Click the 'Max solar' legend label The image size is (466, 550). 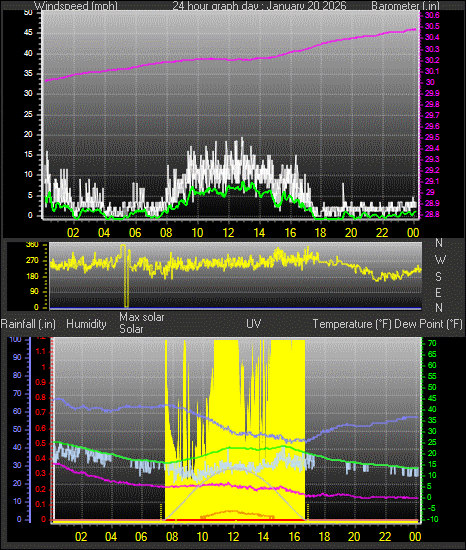(x=142, y=317)
